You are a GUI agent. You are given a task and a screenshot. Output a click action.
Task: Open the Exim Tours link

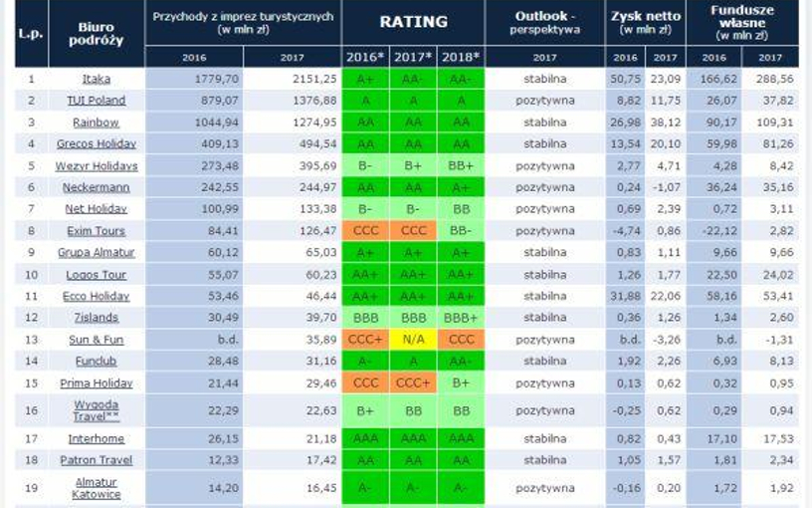97,231
